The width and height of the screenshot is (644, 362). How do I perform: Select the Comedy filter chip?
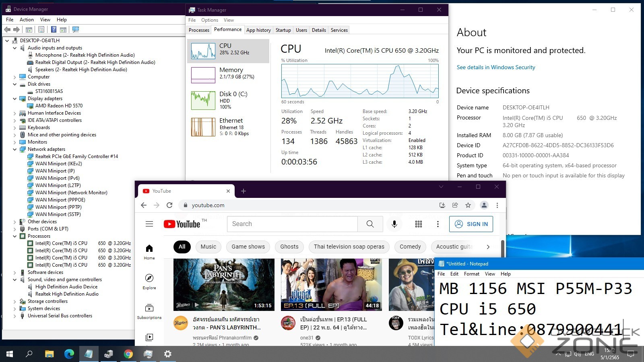[x=410, y=247]
